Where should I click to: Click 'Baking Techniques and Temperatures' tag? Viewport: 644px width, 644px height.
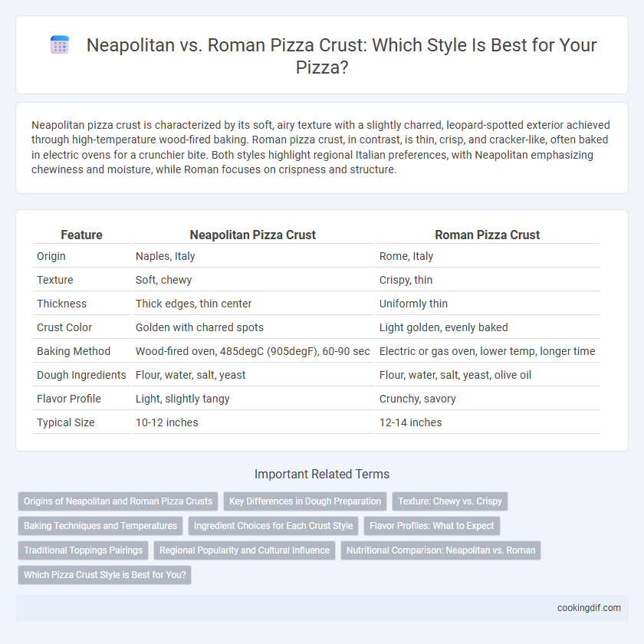pos(100,526)
